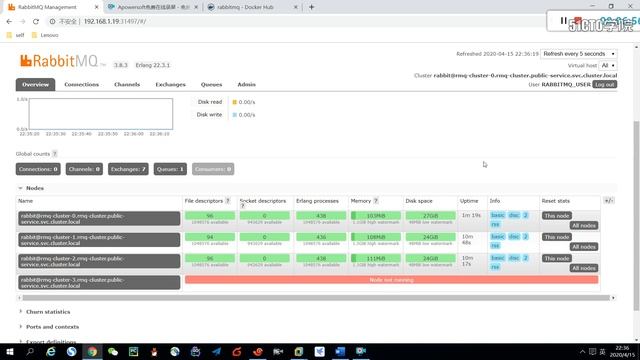The image size is (640, 360).
Task: Open node rabbit@rmq-cluster-1 details
Action: point(99,240)
